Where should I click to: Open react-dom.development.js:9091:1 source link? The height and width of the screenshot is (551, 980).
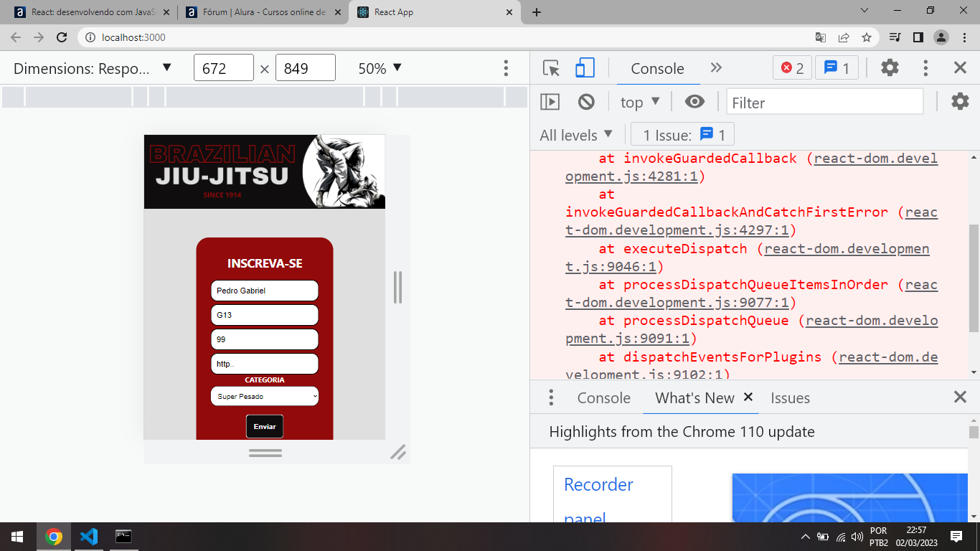pyautogui.click(x=751, y=329)
